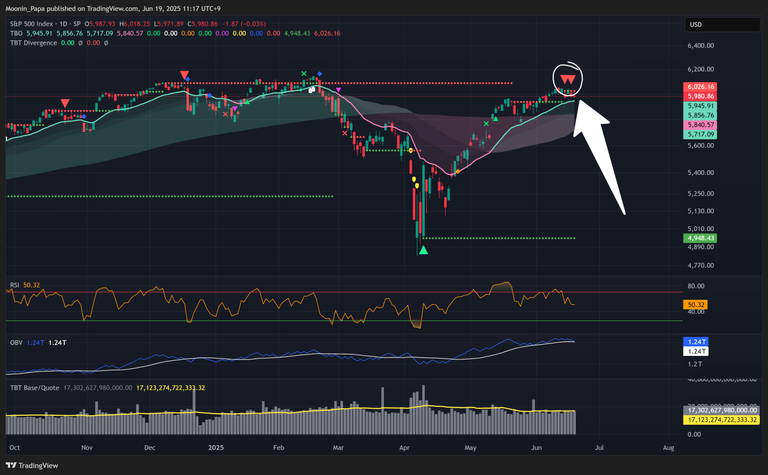Click the -1.87 (-0.03%) change value
Screen dimensions: 768x475
pyautogui.click(x=244, y=24)
